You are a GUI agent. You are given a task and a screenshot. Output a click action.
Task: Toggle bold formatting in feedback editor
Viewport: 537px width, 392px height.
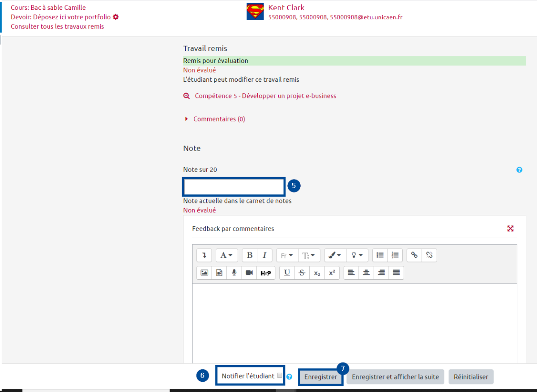(x=249, y=255)
